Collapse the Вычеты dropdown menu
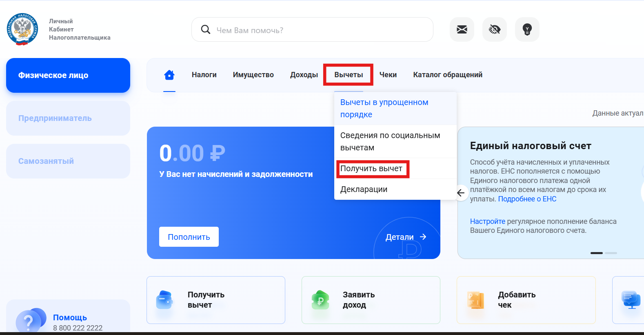The height and width of the screenshot is (335, 644). click(349, 75)
